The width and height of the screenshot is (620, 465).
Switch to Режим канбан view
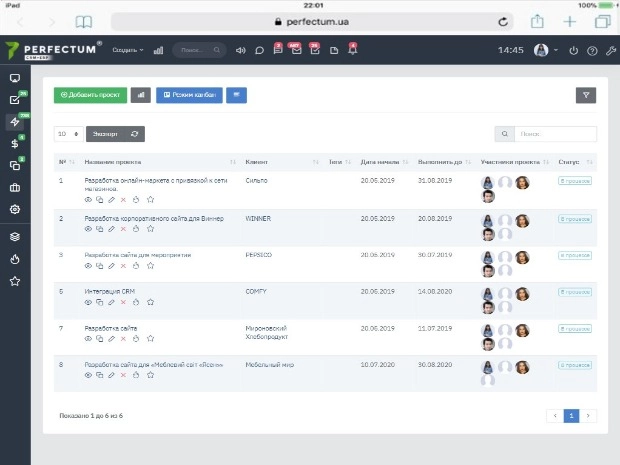click(189, 95)
